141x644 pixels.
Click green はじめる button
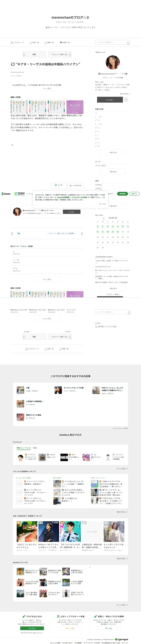pyautogui.click(x=32, y=628)
